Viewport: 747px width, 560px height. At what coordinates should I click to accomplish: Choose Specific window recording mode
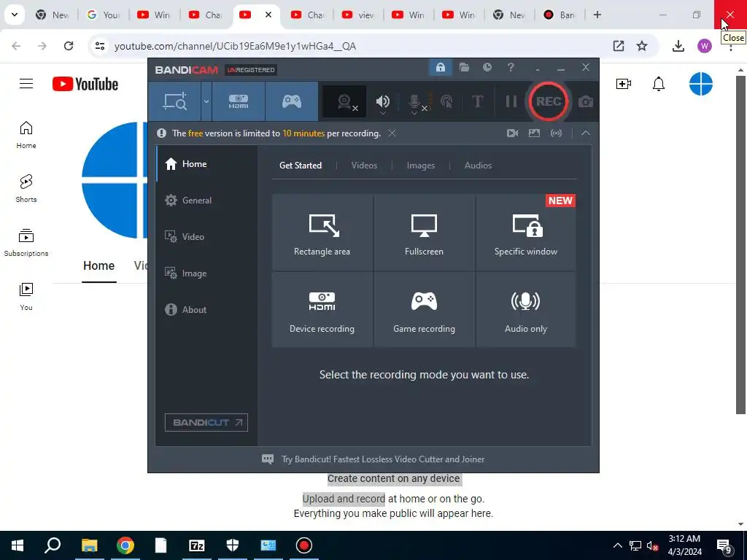tap(526, 233)
